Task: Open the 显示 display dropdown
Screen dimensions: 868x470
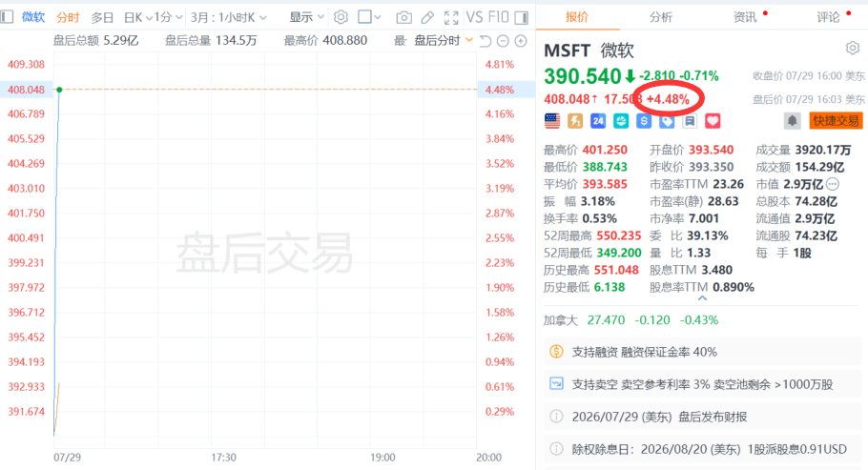Action: 307,18
